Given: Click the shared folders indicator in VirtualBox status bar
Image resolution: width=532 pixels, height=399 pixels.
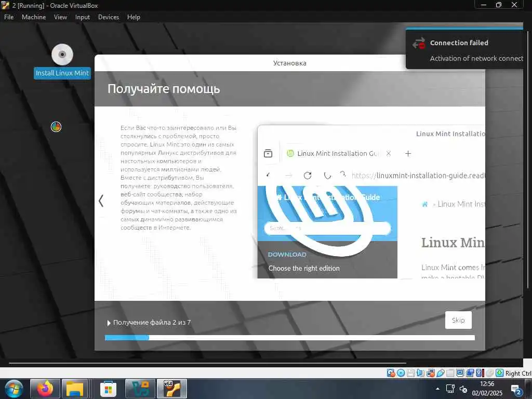Looking at the screenshot, I should (x=450, y=373).
